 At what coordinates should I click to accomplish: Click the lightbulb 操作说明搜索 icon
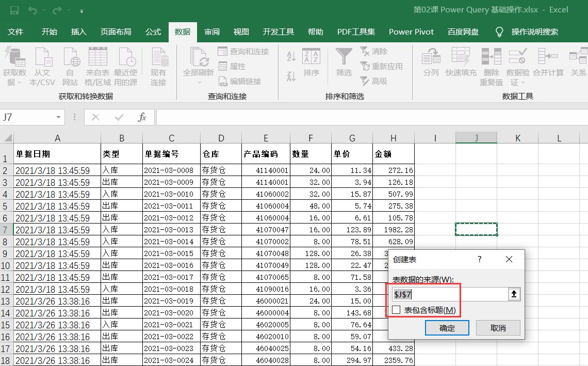(x=499, y=32)
